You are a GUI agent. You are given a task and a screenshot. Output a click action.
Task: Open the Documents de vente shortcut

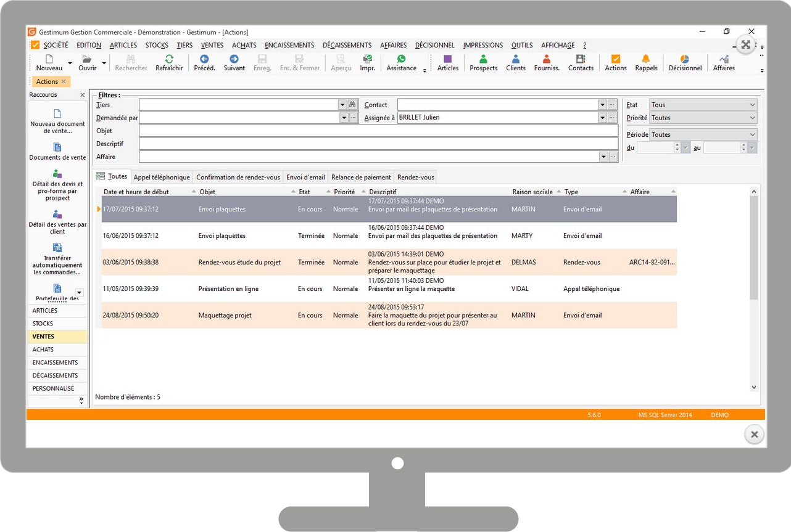pos(57,153)
